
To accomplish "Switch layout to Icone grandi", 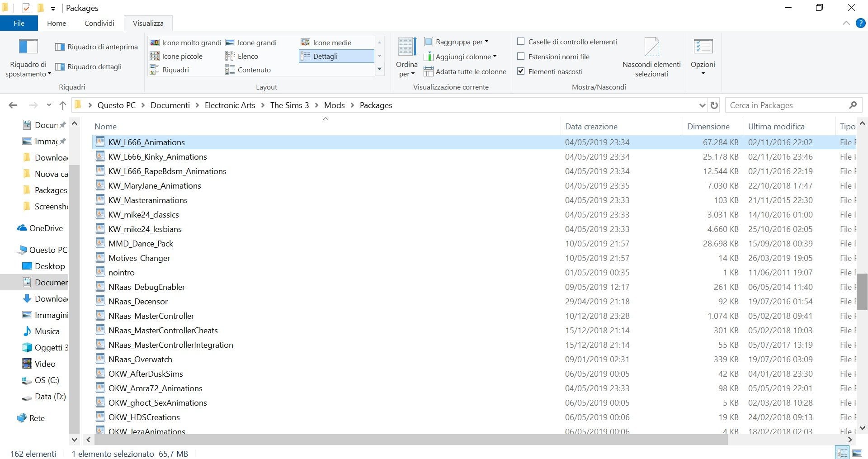I will (x=251, y=43).
